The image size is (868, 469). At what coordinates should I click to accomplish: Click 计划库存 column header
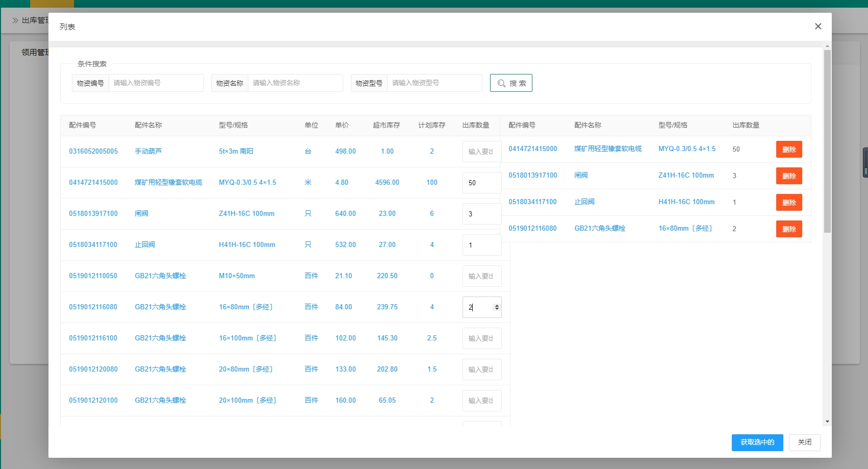pos(432,126)
